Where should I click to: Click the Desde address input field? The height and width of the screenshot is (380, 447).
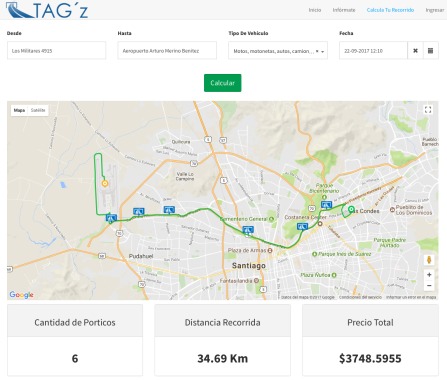pyautogui.click(x=56, y=51)
